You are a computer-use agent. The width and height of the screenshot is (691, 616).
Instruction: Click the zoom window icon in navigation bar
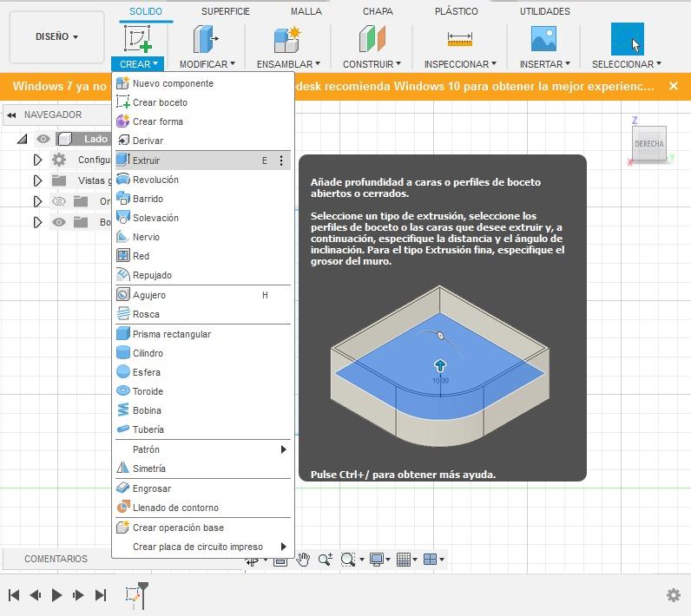point(348,560)
